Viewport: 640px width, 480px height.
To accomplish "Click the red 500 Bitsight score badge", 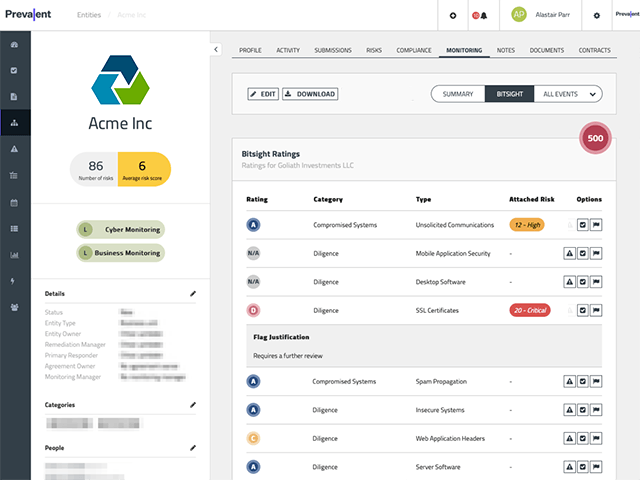I will (595, 138).
